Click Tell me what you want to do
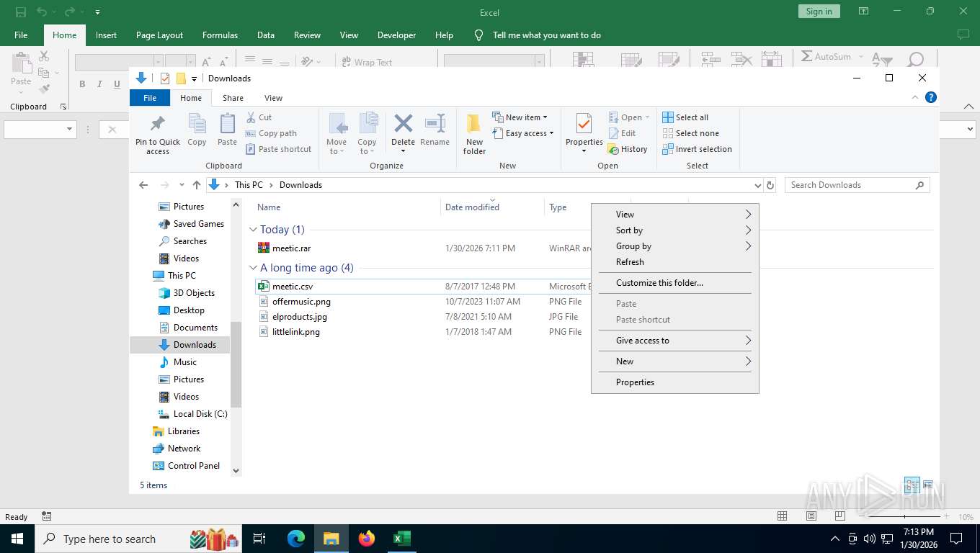The height and width of the screenshot is (553, 980). (546, 35)
